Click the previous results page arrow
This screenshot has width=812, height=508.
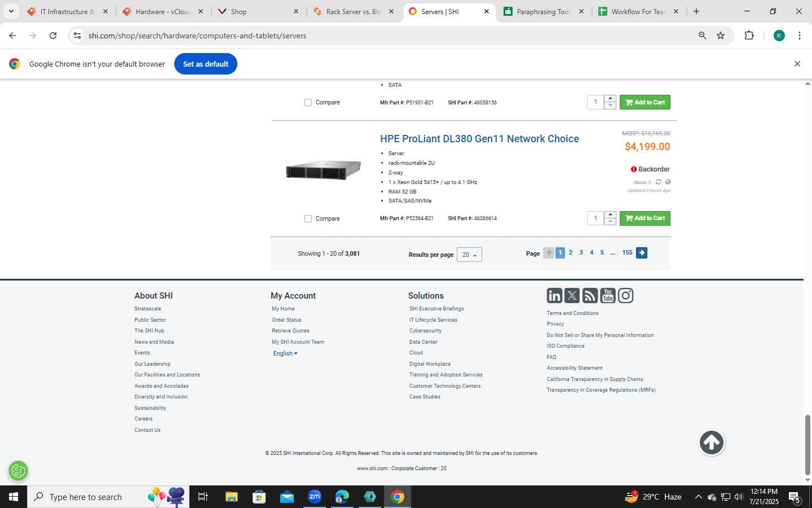(548, 253)
